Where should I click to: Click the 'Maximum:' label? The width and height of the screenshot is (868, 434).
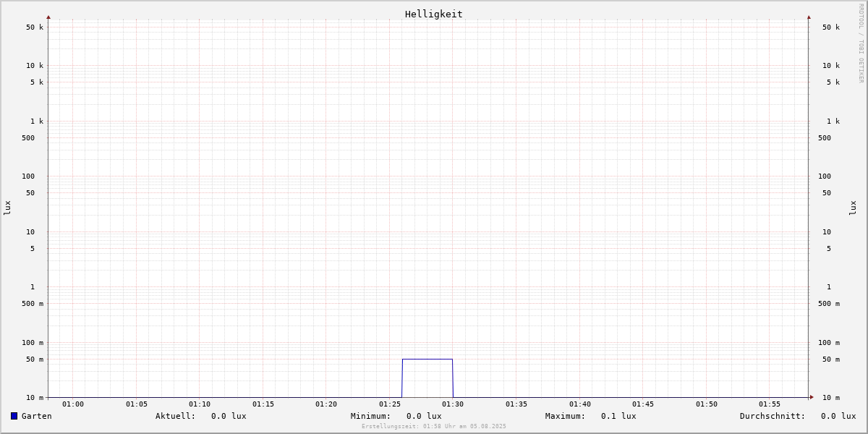pos(566,416)
